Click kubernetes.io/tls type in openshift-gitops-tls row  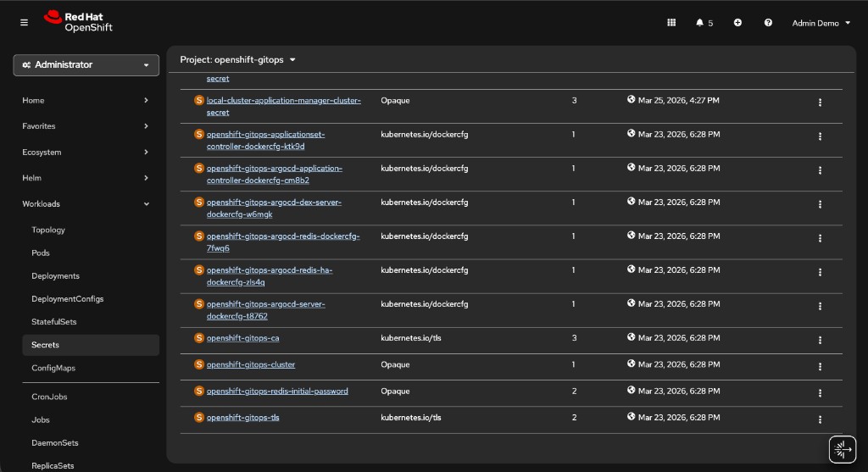coord(411,418)
